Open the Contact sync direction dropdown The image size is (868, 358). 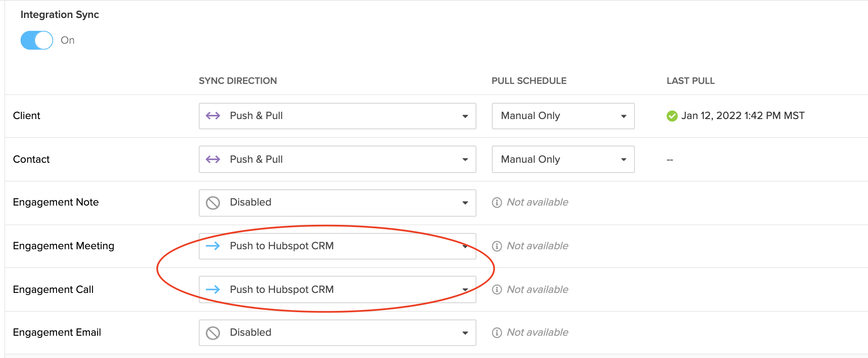tap(338, 159)
